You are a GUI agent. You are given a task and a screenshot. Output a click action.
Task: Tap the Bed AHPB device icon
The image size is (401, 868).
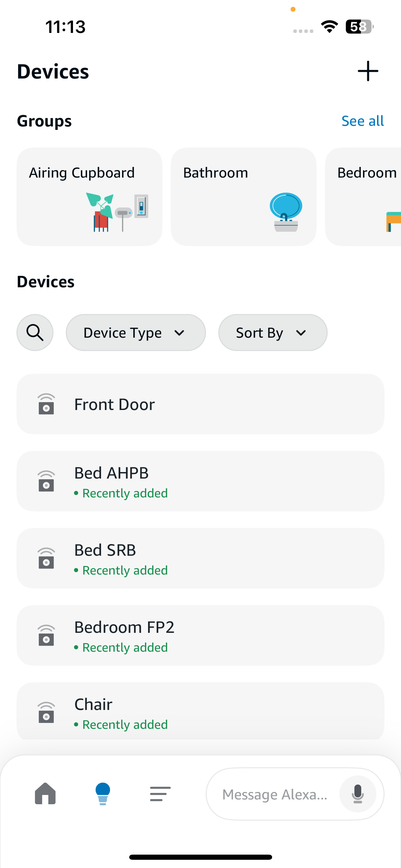point(46,481)
